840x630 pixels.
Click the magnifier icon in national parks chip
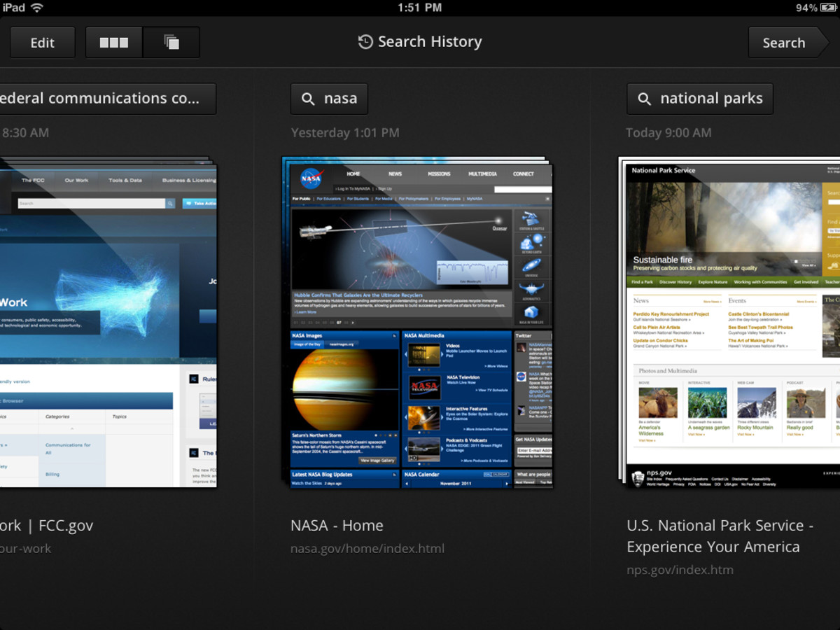tap(644, 98)
